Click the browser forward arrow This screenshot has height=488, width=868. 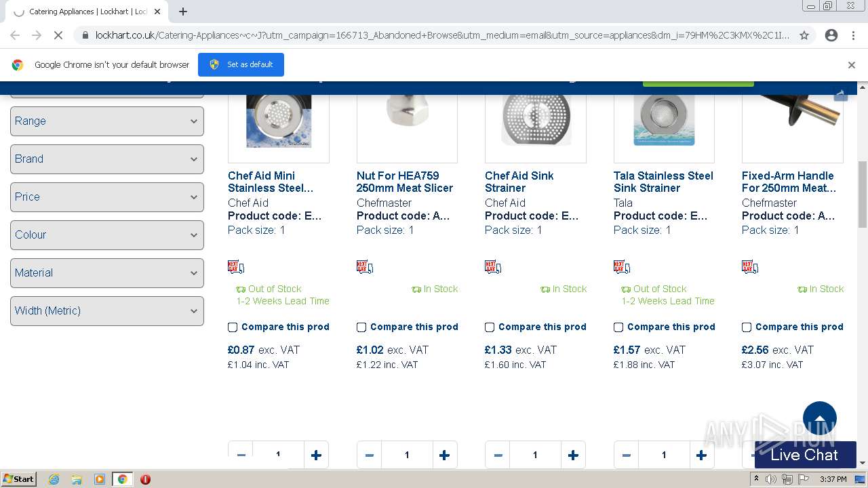pos(37,35)
